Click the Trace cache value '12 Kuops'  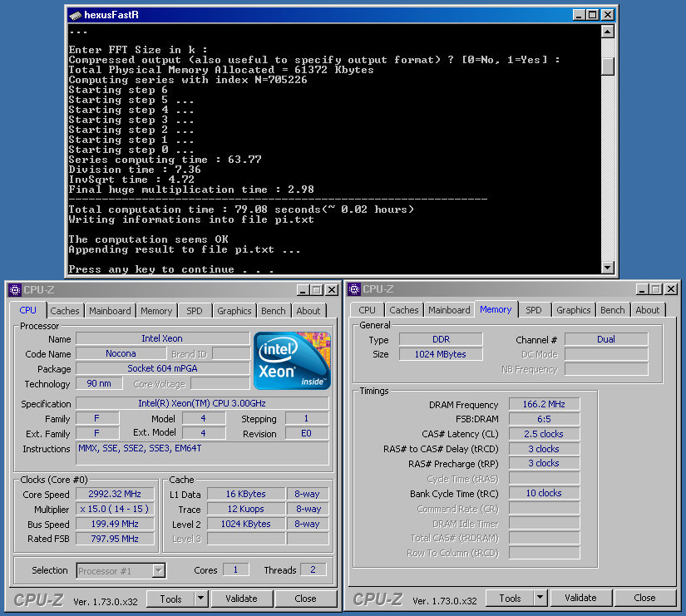pos(246,509)
